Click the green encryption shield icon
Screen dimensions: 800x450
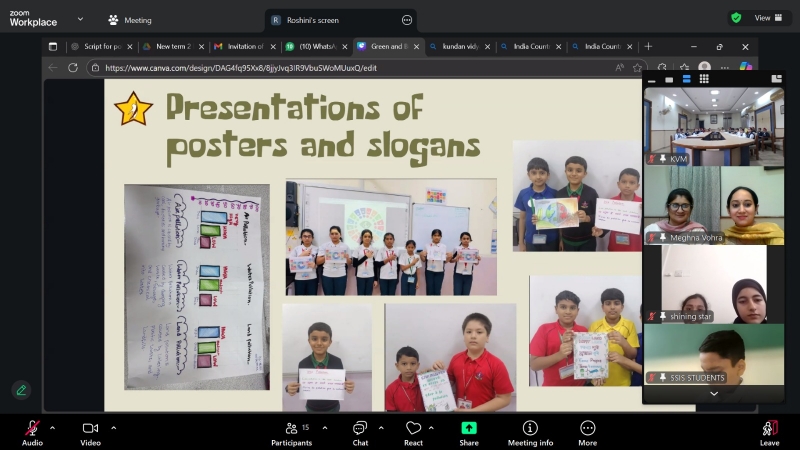[x=737, y=18]
